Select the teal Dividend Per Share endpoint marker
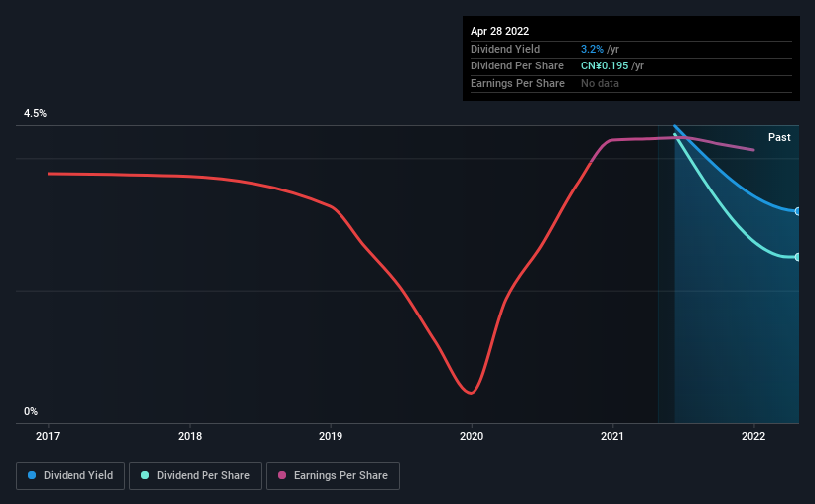The image size is (815, 504). coord(797,257)
